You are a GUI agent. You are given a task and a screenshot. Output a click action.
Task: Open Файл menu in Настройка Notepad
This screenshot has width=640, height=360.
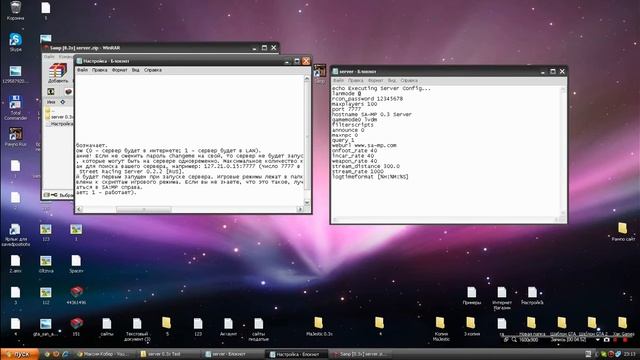(82, 70)
